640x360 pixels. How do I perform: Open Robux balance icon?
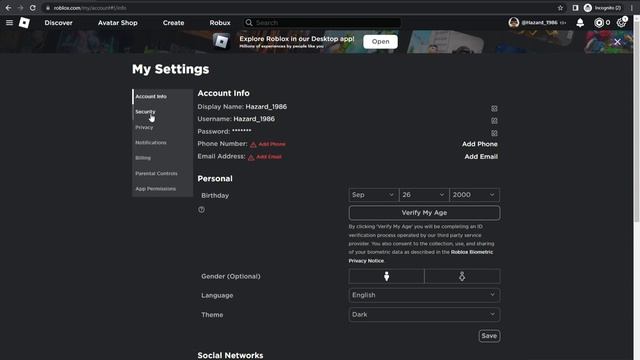point(599,22)
